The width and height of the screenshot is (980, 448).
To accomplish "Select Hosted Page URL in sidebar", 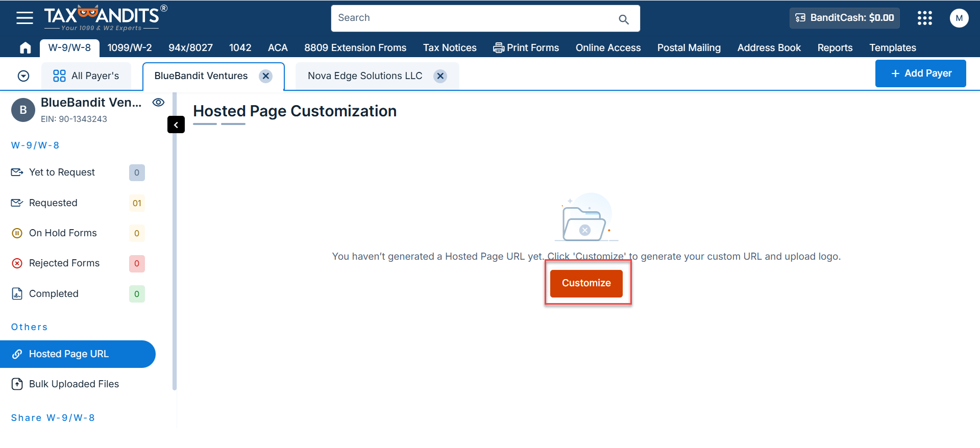I will pyautogui.click(x=78, y=354).
